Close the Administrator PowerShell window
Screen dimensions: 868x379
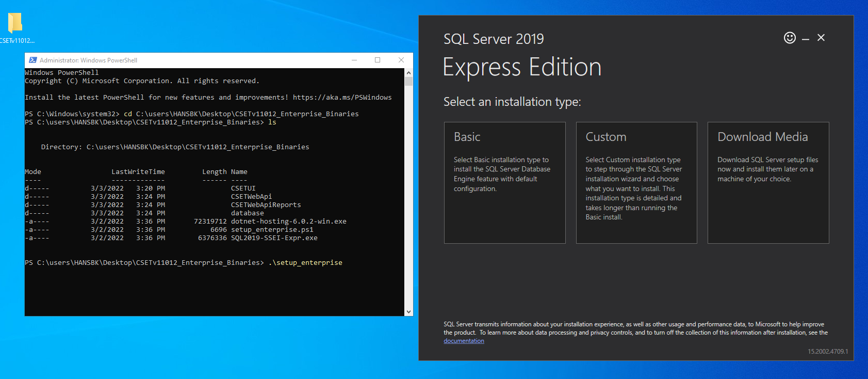point(401,60)
